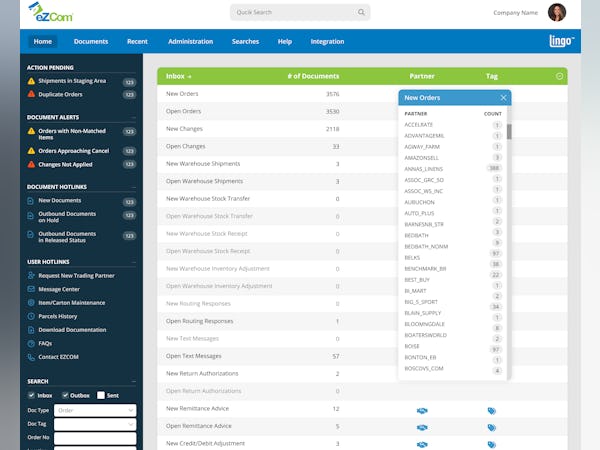This screenshot has width=600, height=450.
Task: Open the Administration menu
Action: coord(191,41)
